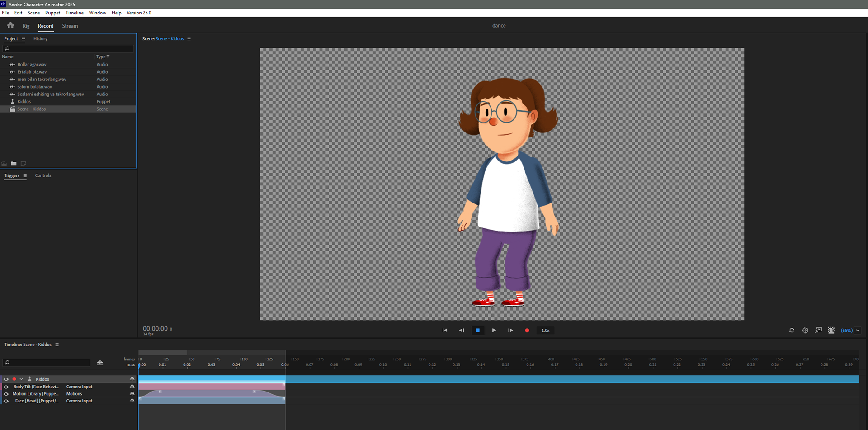Image resolution: width=868 pixels, height=430 pixels.
Task: Switch to the Triggers tab
Action: (x=12, y=175)
